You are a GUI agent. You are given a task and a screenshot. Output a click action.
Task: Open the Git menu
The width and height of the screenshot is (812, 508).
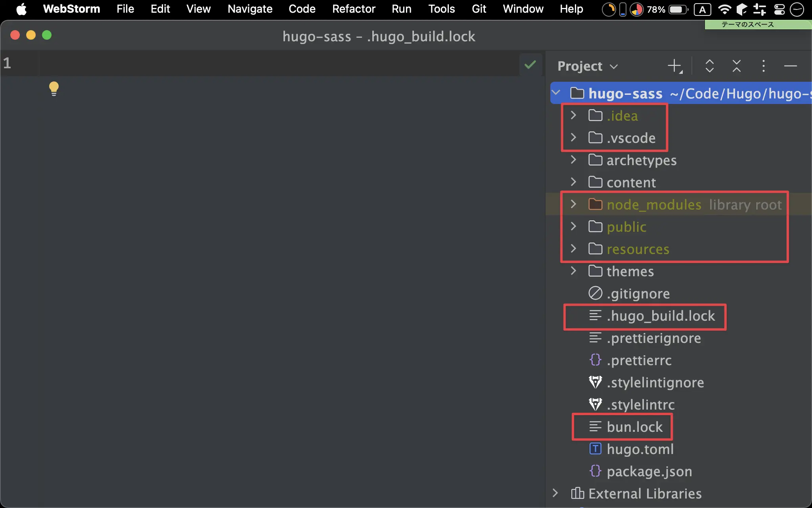(x=479, y=9)
